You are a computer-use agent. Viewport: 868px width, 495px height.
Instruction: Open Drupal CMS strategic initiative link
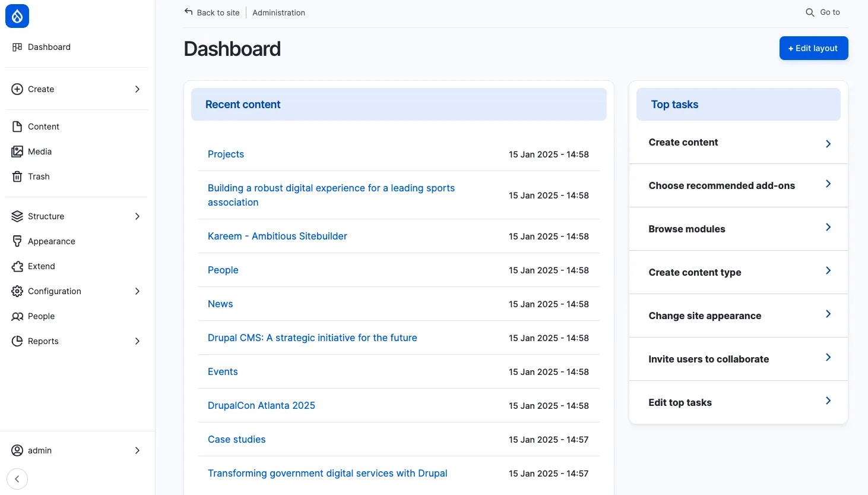[x=312, y=338]
